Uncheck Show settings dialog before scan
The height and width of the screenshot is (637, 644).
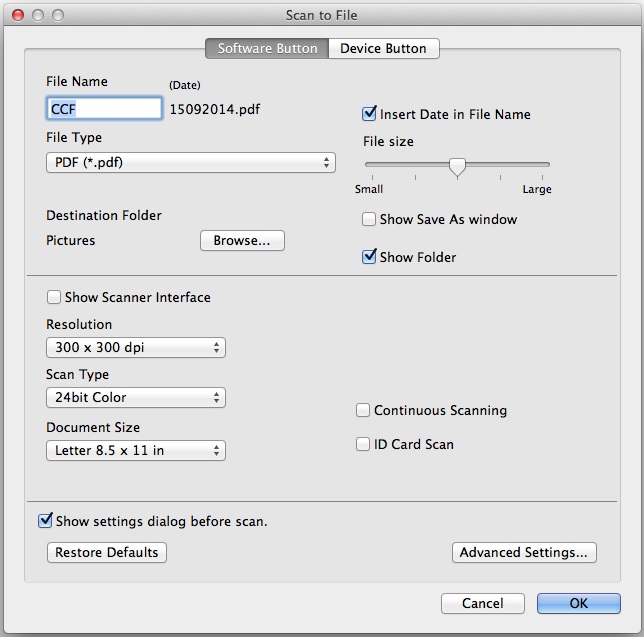pos(45,521)
